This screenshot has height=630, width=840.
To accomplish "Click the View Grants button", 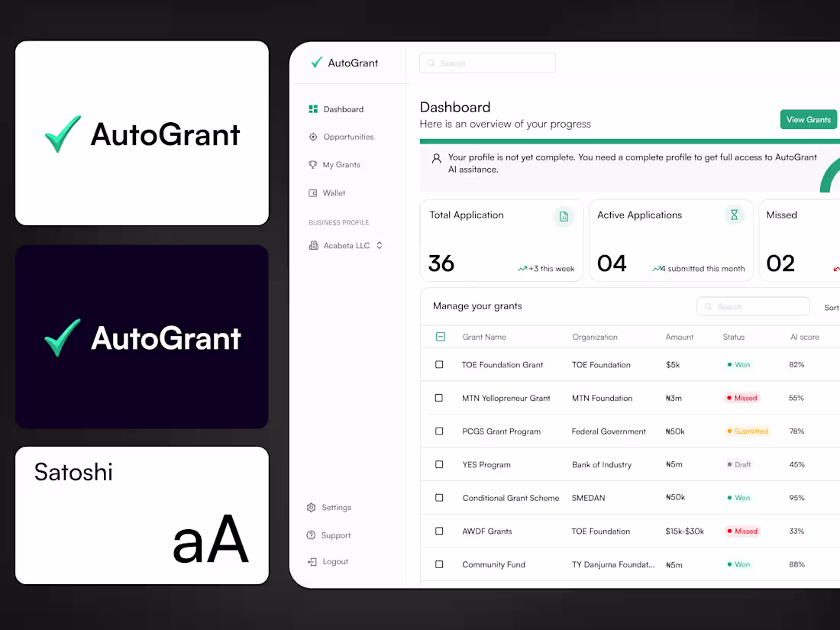I will point(808,119).
